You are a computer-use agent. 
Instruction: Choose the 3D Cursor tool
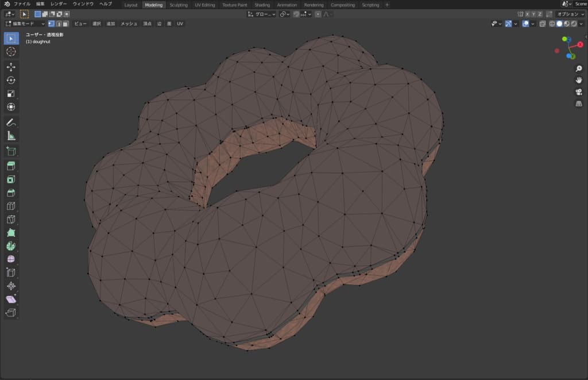point(11,52)
